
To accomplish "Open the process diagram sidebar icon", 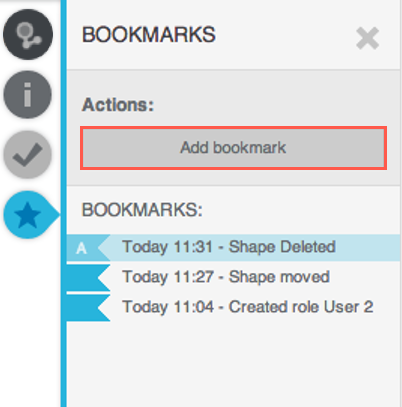I will click(x=28, y=34).
